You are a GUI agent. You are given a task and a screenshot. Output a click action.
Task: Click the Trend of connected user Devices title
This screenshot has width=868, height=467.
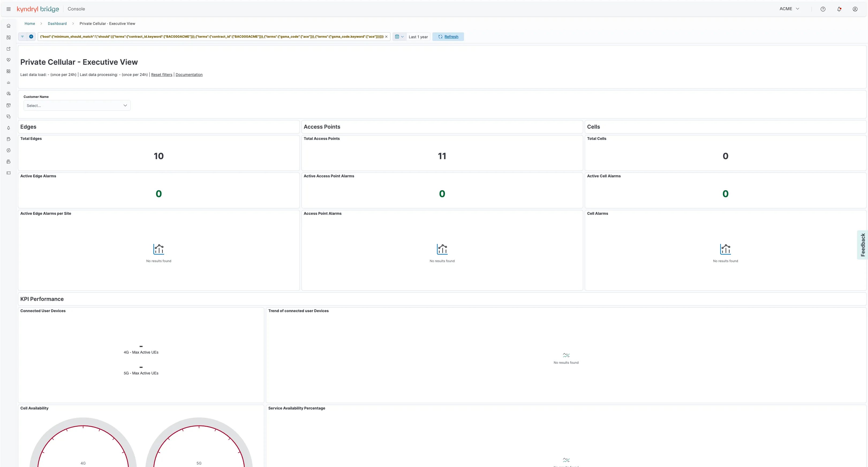[x=298, y=311]
